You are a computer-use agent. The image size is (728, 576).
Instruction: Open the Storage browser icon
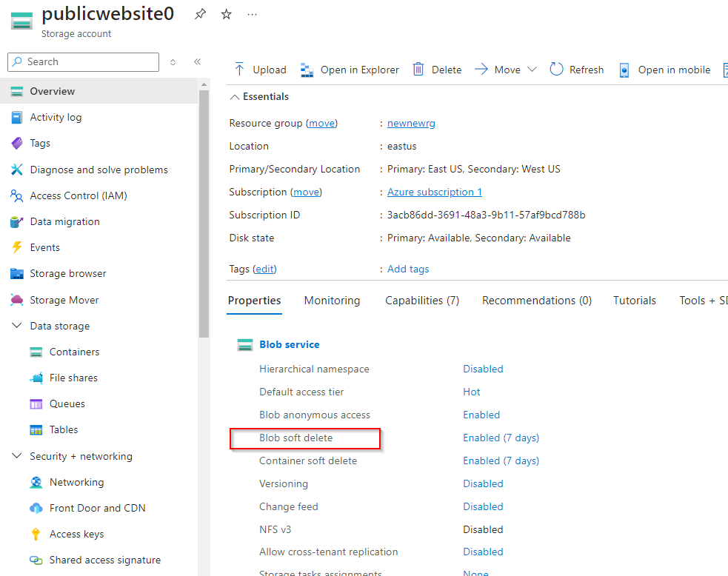click(17, 273)
